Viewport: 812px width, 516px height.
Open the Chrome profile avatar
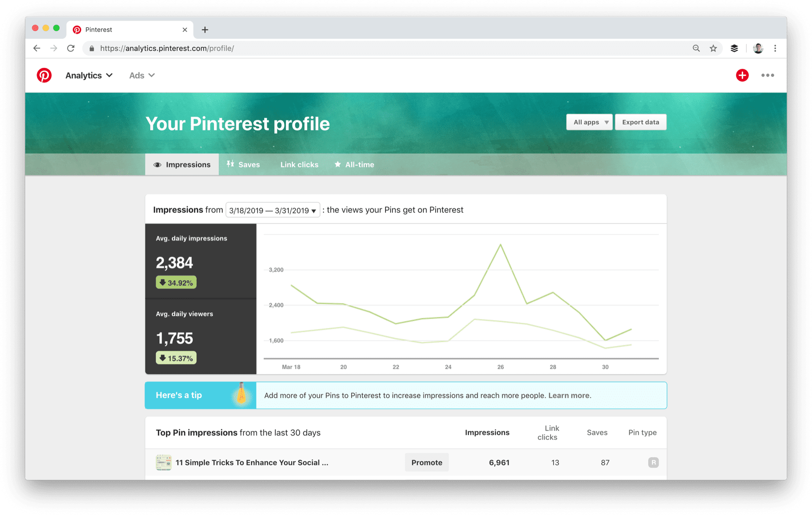click(758, 48)
